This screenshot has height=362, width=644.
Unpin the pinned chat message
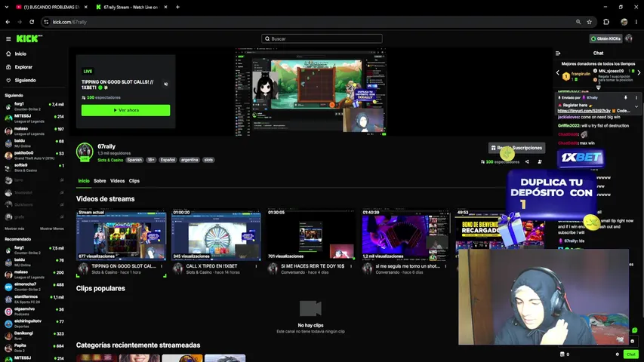click(x=626, y=98)
